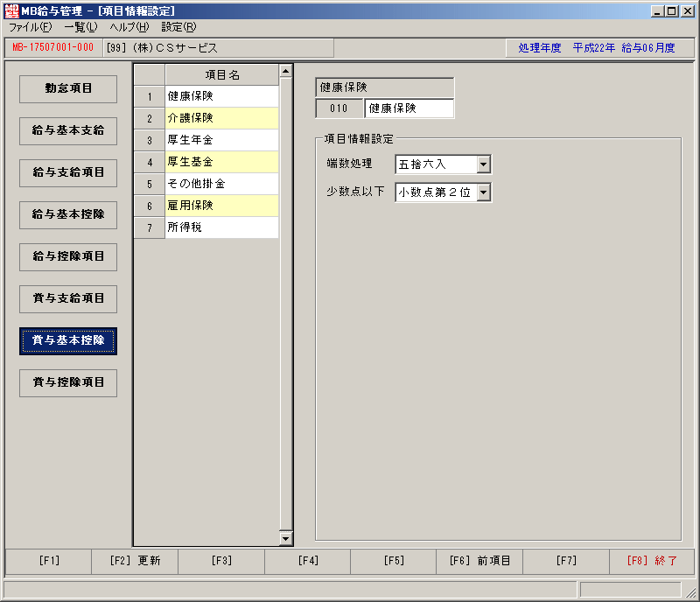Click the [F3] function key button
The image size is (700, 602).
[x=221, y=561]
